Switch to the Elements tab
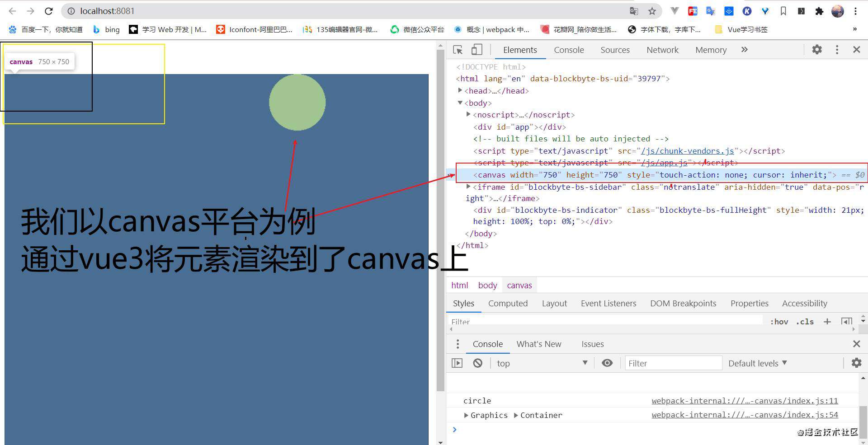 click(520, 50)
